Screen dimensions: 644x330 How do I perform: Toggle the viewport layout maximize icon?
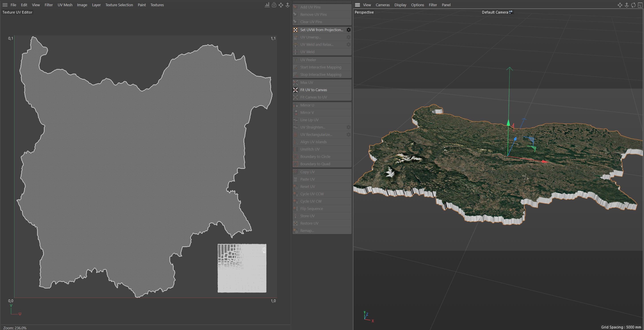[640, 5]
